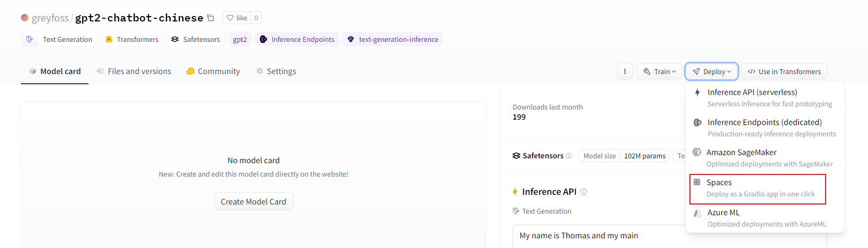Click the Inference API heading link
Screen dimensions: 868x248
click(x=549, y=192)
